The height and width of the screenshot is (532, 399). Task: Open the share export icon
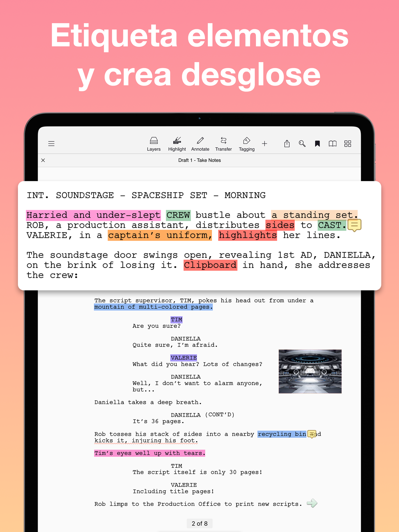tap(287, 144)
